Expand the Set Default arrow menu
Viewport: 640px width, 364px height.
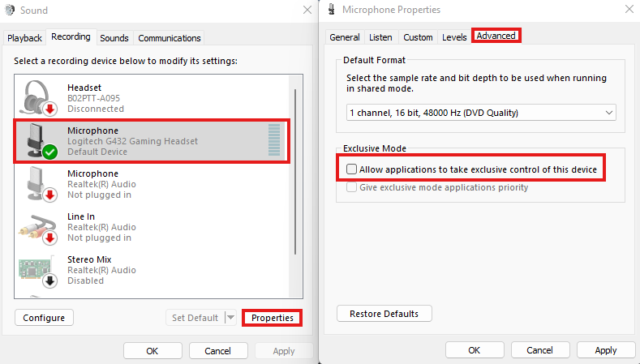coord(230,318)
